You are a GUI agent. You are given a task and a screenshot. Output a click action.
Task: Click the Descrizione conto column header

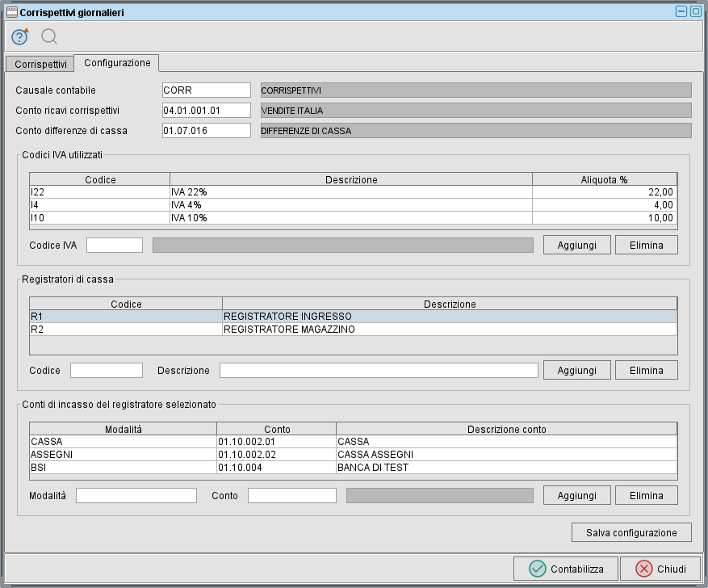pyautogui.click(x=507, y=429)
